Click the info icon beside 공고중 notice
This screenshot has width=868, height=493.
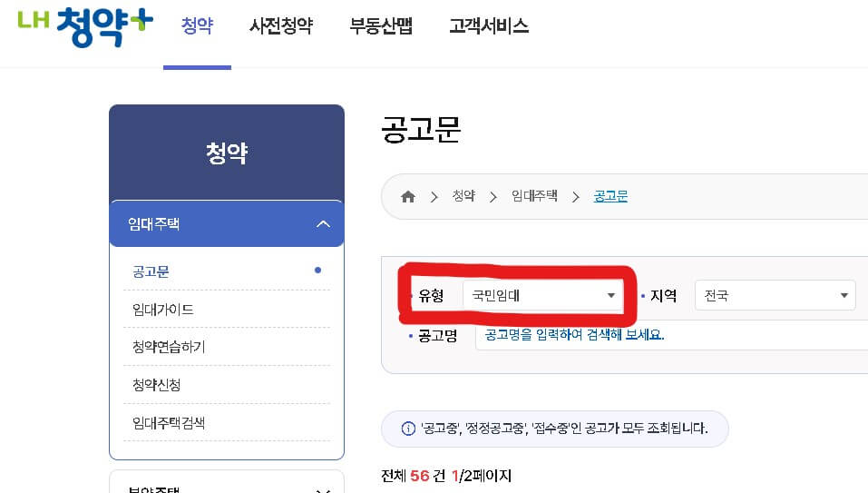(x=408, y=429)
